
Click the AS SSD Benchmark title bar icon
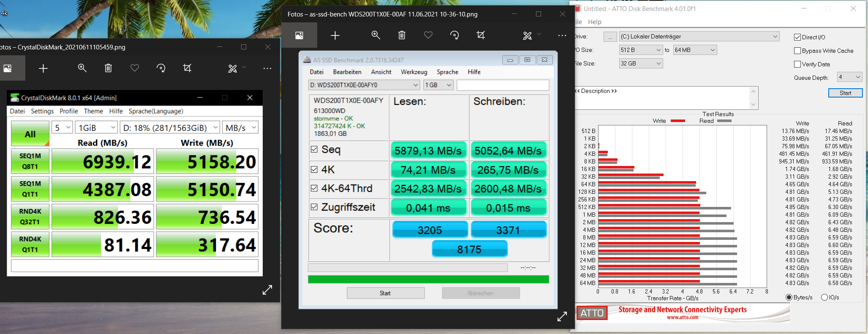tap(307, 60)
